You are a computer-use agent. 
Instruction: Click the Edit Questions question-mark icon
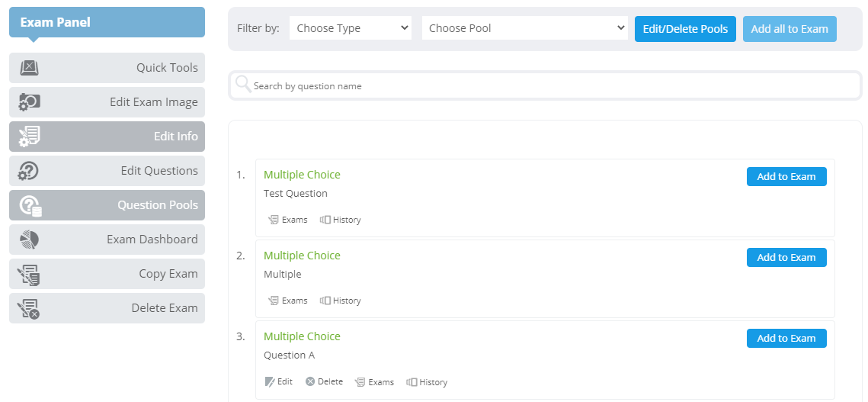[28, 171]
